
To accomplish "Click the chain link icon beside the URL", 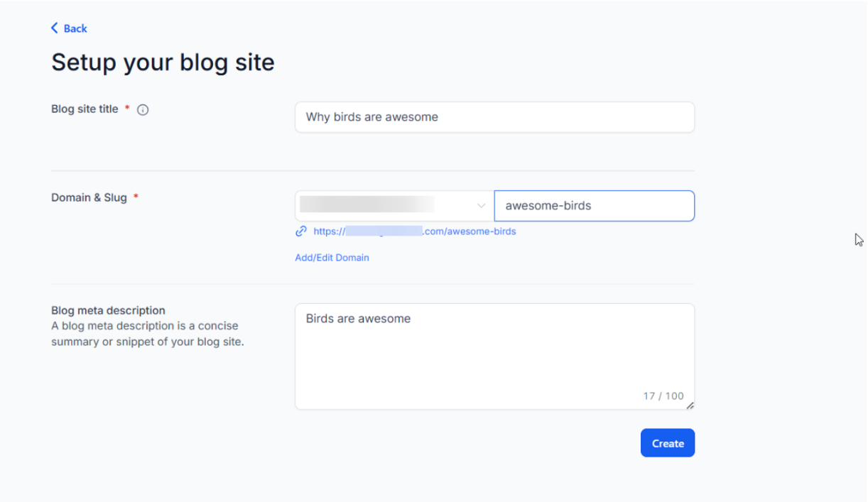I will (301, 231).
